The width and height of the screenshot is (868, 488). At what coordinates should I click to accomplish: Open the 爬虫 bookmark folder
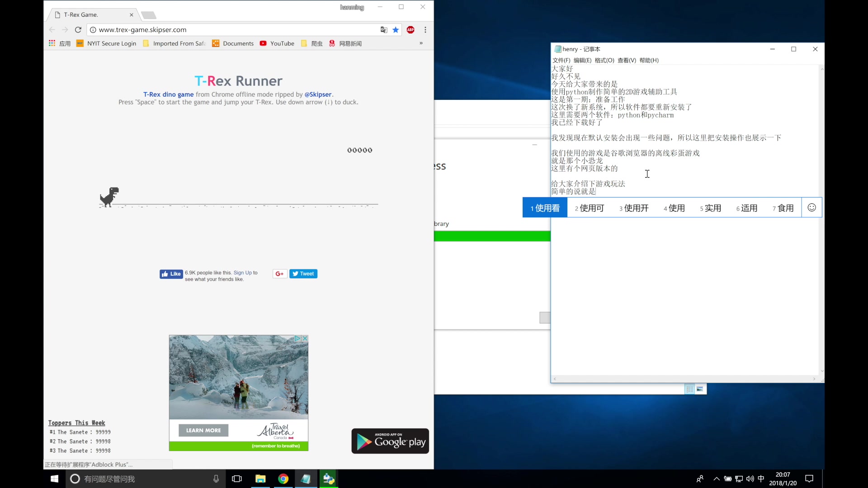(x=311, y=43)
